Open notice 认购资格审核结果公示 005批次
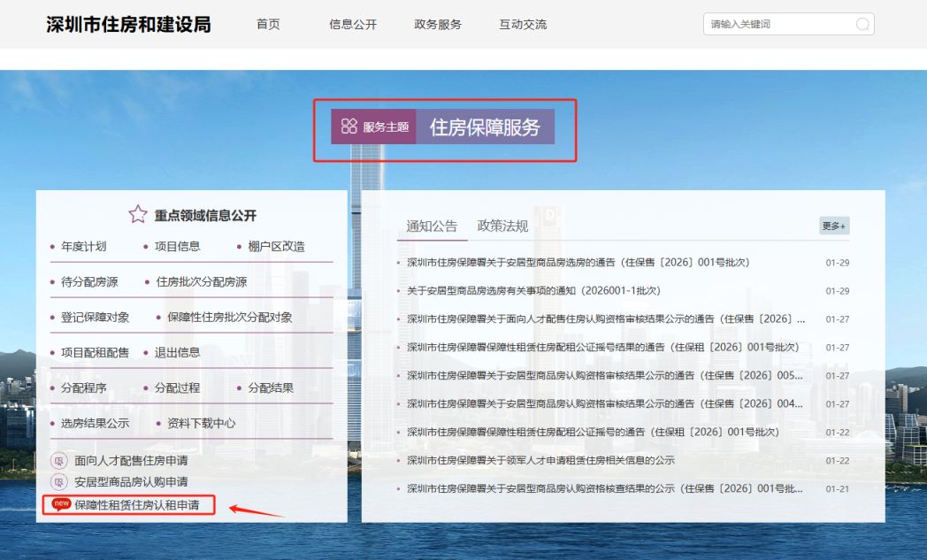The image size is (927, 560). pos(605,375)
